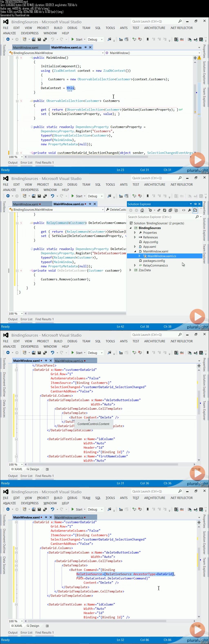Toggle Show All Files in Solution Explorer toolbar
The height and width of the screenshot is (644, 209).
pyautogui.click(x=176, y=210)
